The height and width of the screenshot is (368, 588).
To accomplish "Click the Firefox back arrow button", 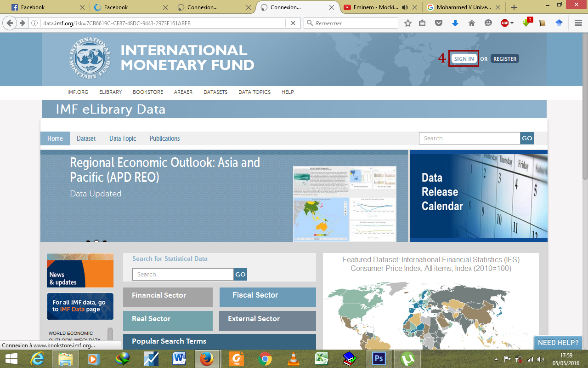I will click(10, 23).
